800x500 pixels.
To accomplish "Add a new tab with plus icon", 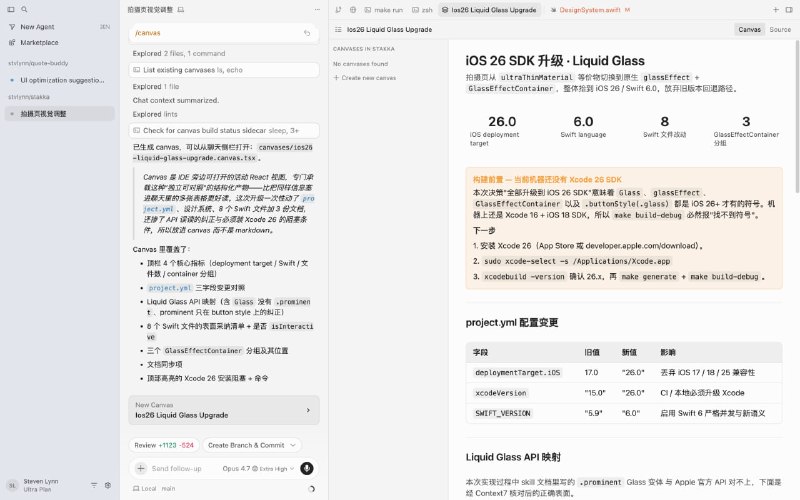I will pyautogui.click(x=776, y=10).
